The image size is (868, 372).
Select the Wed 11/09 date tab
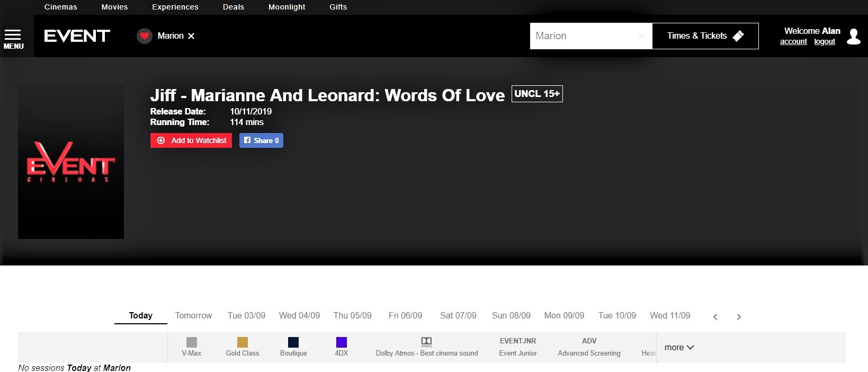tap(670, 316)
